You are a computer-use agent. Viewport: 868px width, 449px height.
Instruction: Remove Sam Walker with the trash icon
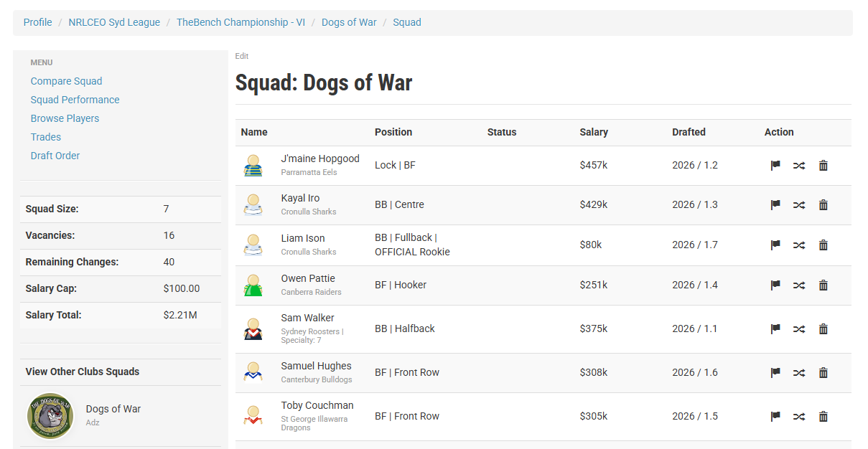(823, 329)
